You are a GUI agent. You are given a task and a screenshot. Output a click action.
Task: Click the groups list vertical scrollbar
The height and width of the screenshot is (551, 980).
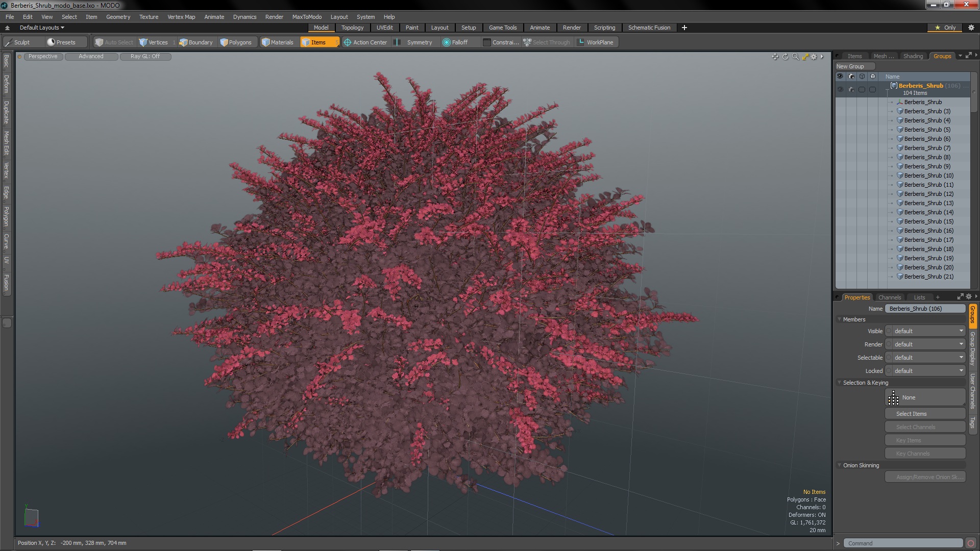pyautogui.click(x=974, y=92)
